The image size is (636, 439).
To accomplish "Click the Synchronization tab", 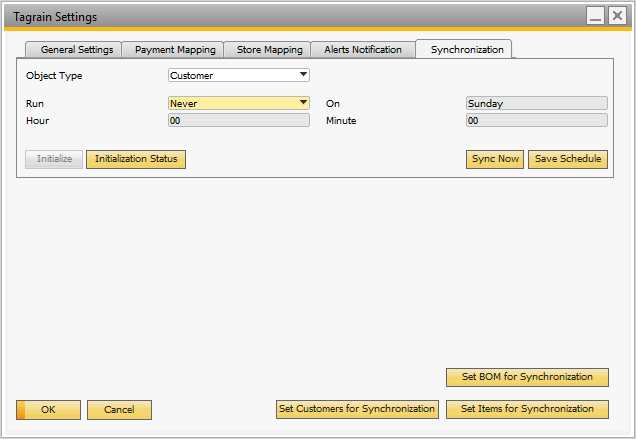I will [466, 50].
